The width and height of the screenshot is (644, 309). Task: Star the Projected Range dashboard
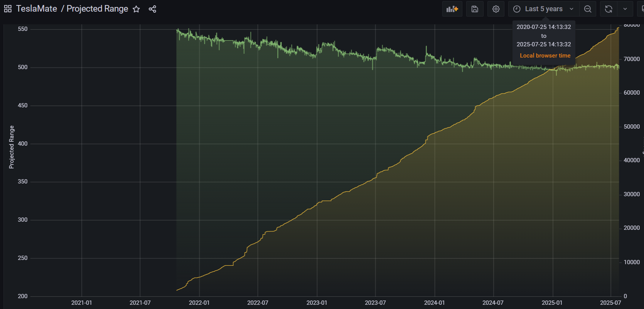coord(136,9)
